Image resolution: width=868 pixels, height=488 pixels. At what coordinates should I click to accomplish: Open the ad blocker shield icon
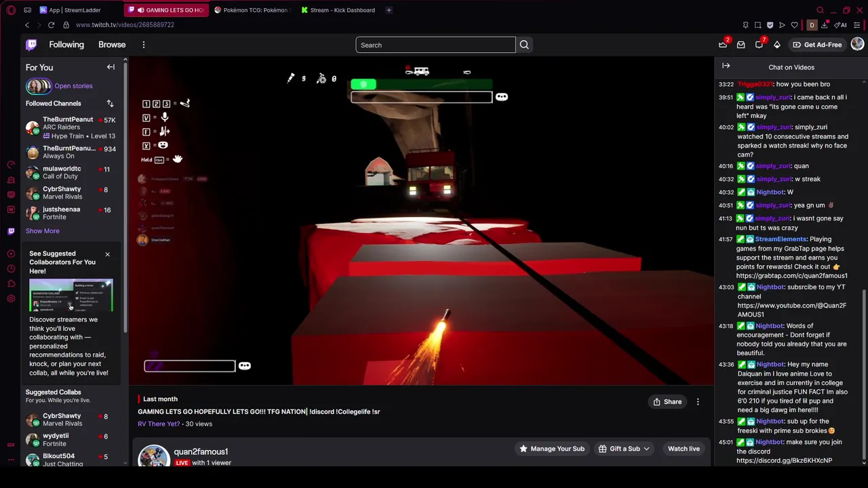[770, 25]
